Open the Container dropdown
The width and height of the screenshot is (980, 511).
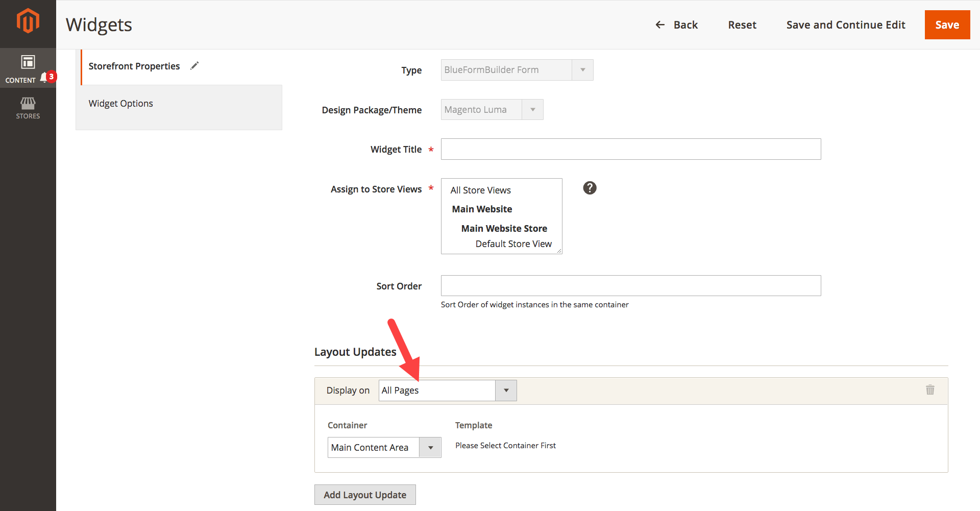(430, 447)
